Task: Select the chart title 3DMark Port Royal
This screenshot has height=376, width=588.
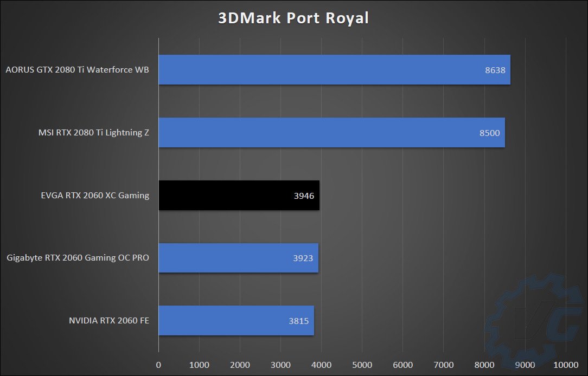Action: pyautogui.click(x=293, y=18)
